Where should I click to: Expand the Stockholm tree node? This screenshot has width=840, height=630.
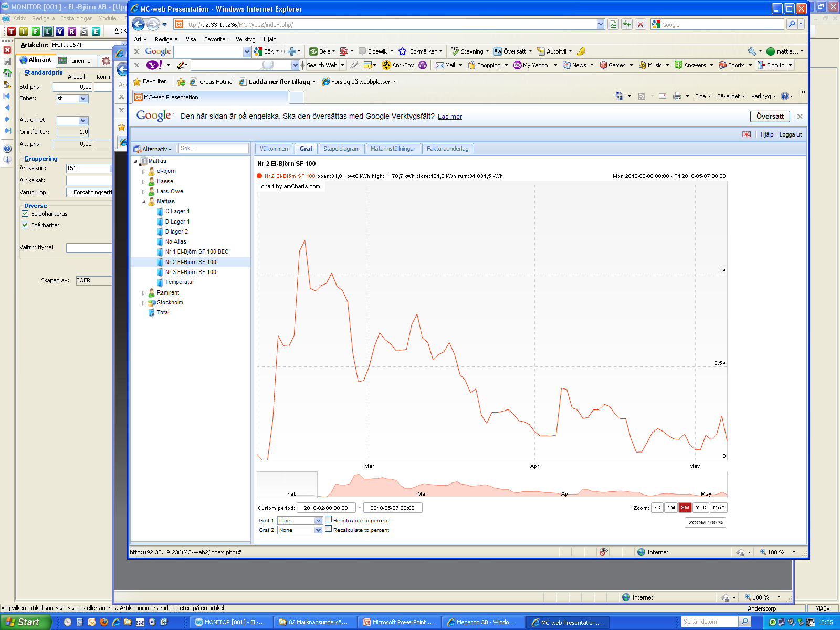click(143, 303)
